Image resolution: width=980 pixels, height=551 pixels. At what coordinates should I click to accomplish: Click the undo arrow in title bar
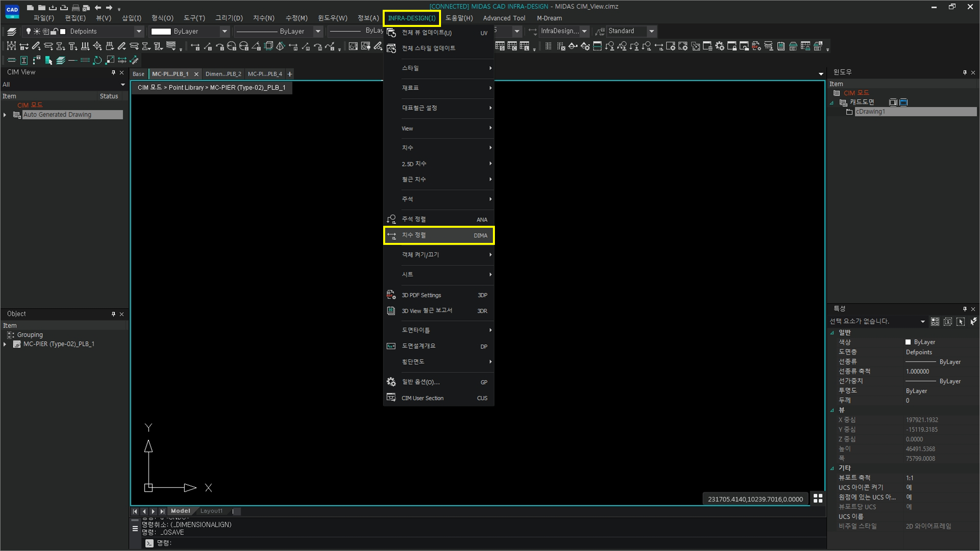(x=98, y=7)
